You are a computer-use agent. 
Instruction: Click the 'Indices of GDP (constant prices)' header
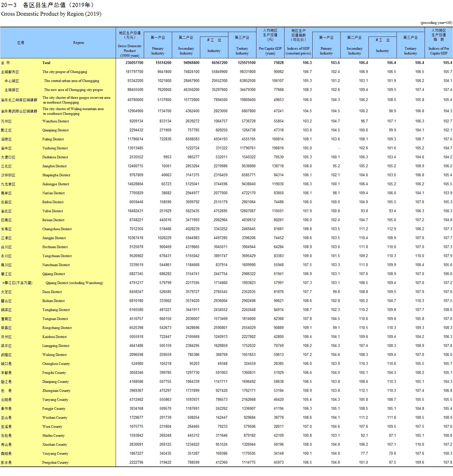[x=298, y=51]
